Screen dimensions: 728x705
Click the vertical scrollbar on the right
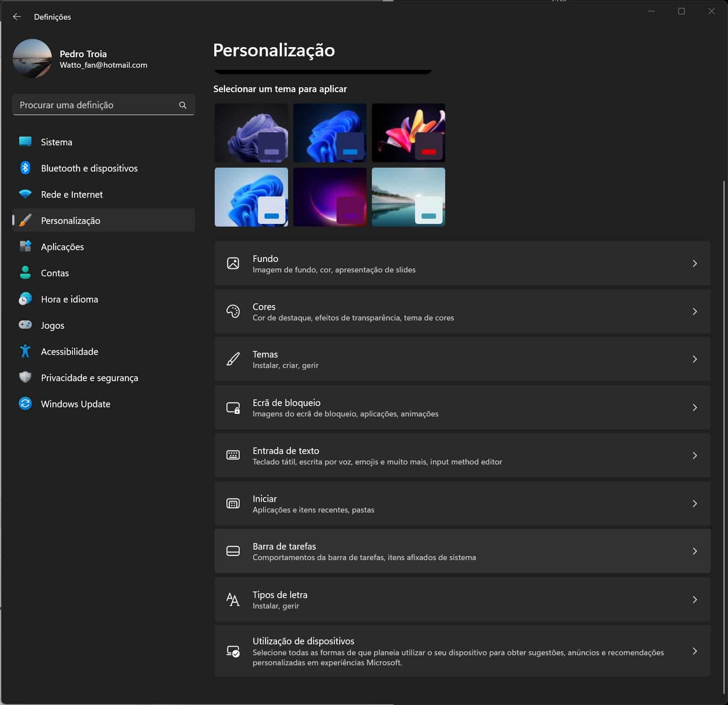[x=724, y=437]
